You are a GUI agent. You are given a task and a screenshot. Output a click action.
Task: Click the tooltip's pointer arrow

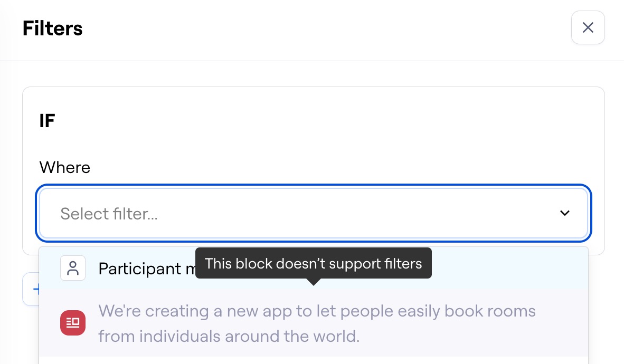(x=314, y=282)
